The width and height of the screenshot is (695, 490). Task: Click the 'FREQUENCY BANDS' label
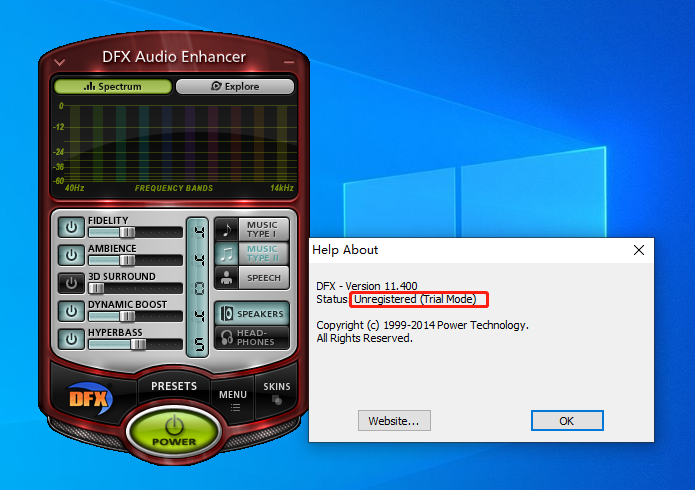tap(174, 188)
